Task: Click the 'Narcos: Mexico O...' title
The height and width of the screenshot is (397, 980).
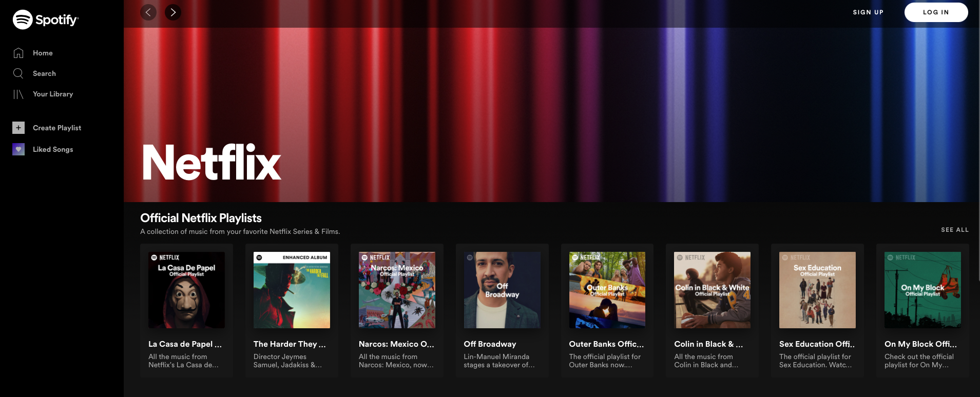Action: pyautogui.click(x=396, y=344)
